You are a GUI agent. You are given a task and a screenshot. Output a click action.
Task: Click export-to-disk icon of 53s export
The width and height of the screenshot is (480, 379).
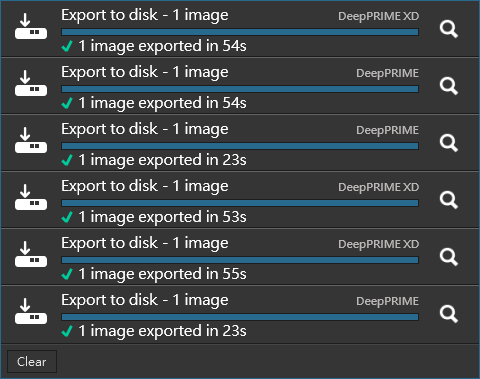point(31,198)
